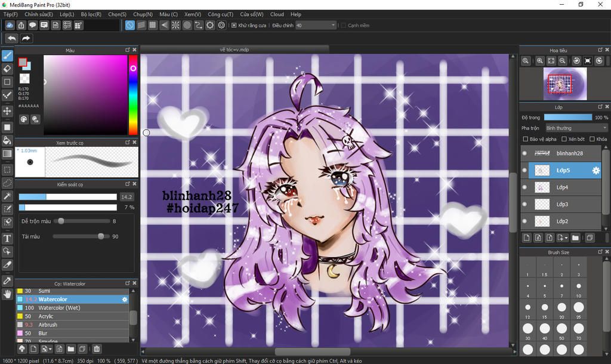Screen dimensions: 611x364
Task: Open the Cloud menu
Action: (277, 14)
